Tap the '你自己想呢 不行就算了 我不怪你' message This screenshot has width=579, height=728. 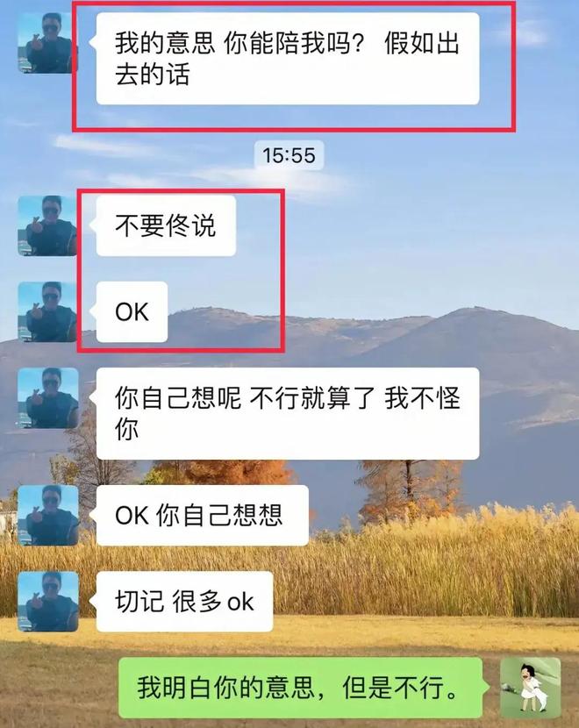point(288,414)
